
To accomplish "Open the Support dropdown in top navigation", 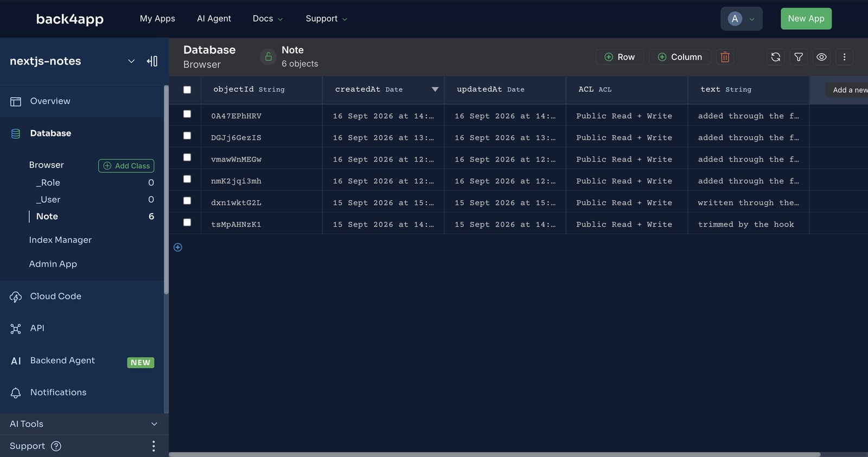I will click(x=326, y=18).
